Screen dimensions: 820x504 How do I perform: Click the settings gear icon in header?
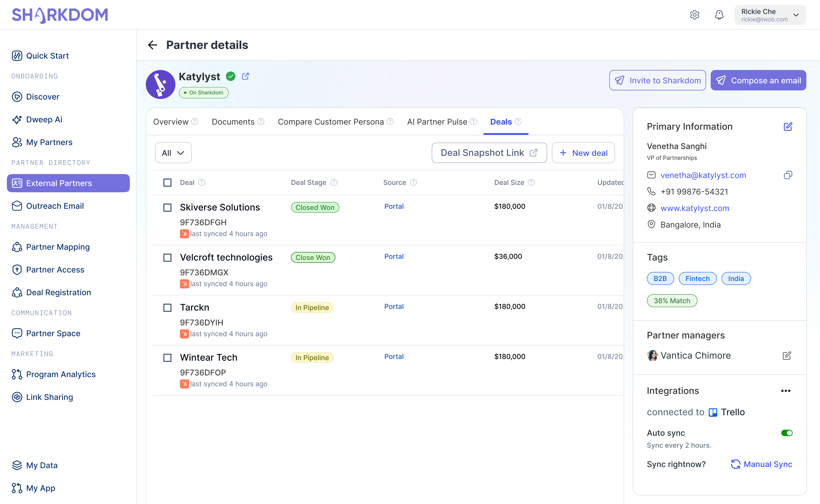(x=695, y=15)
